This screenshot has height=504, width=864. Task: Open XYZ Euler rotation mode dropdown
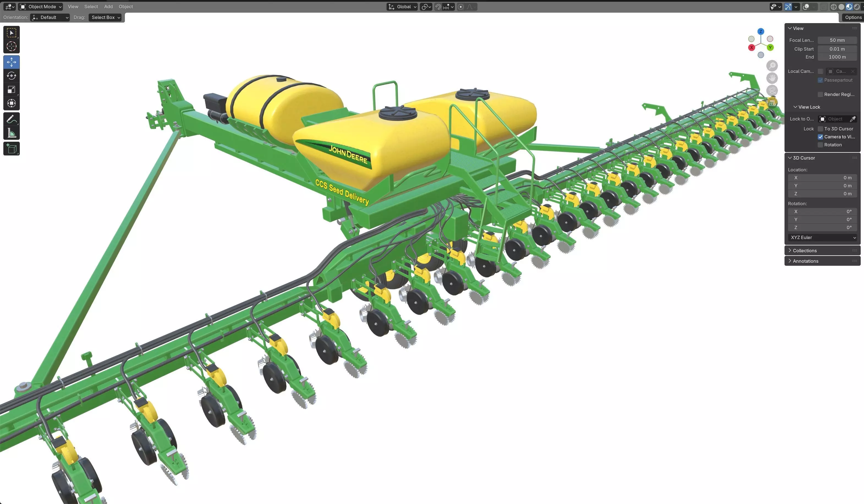coord(822,237)
